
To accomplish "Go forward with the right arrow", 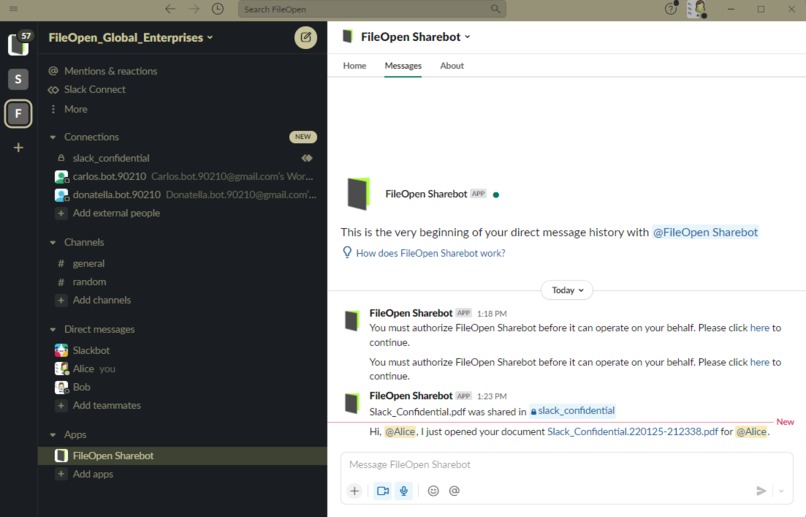I will tap(194, 9).
